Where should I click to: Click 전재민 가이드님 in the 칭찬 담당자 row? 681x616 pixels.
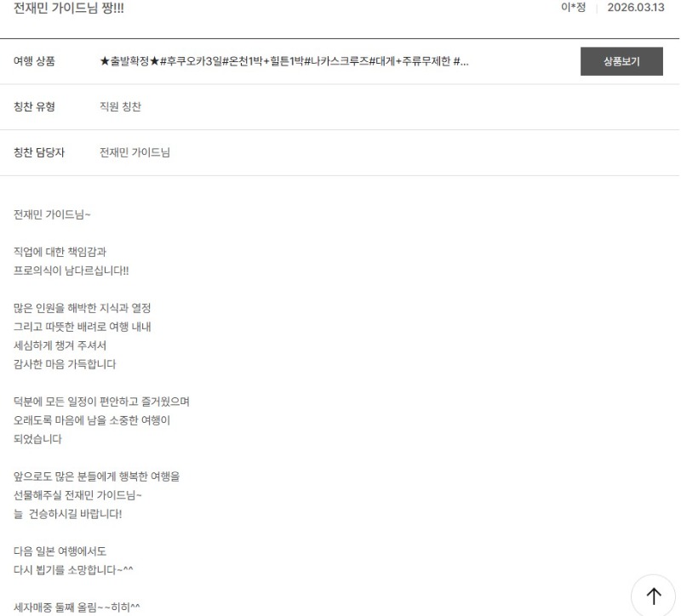[x=134, y=153]
